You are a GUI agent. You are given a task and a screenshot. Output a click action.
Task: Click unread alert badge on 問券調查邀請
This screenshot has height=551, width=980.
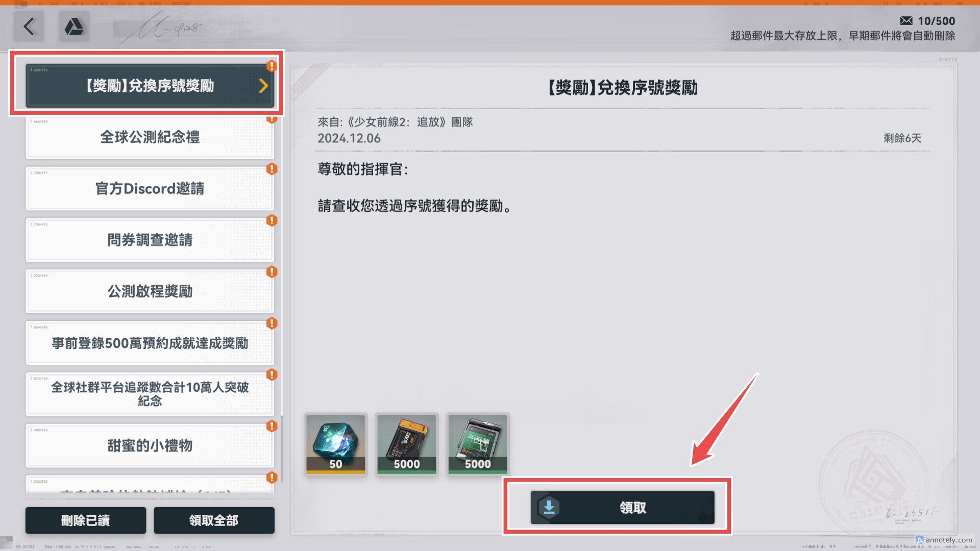[x=272, y=220]
